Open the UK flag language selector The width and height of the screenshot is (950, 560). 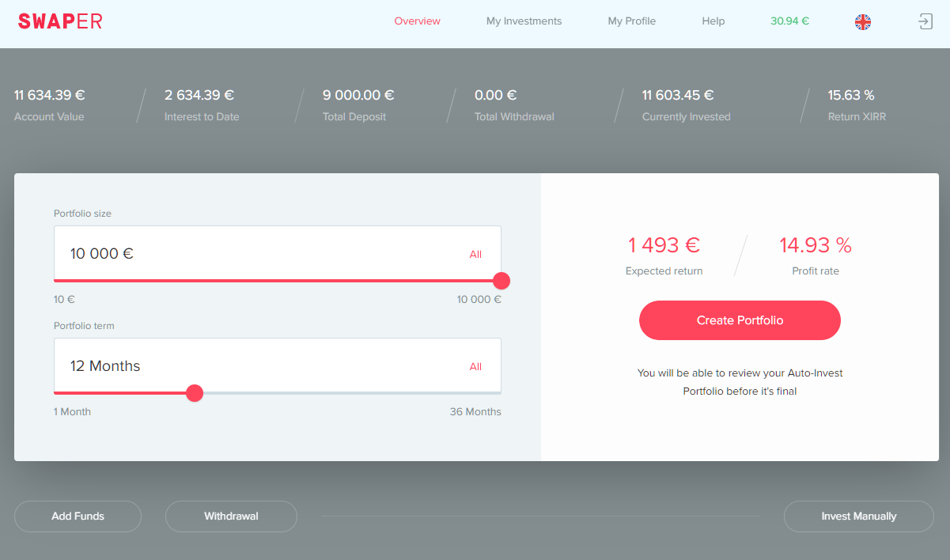(863, 22)
